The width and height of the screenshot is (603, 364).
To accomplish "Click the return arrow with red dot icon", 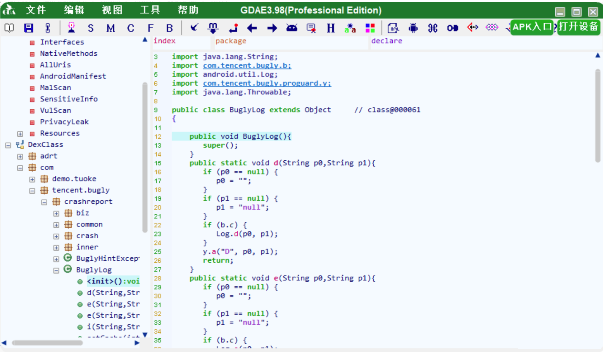I will (x=233, y=28).
